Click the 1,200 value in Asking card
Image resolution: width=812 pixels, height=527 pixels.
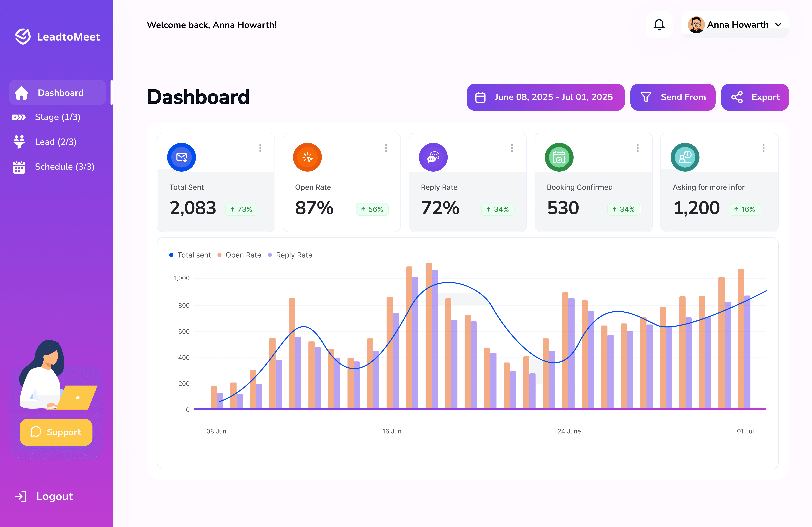click(x=696, y=208)
